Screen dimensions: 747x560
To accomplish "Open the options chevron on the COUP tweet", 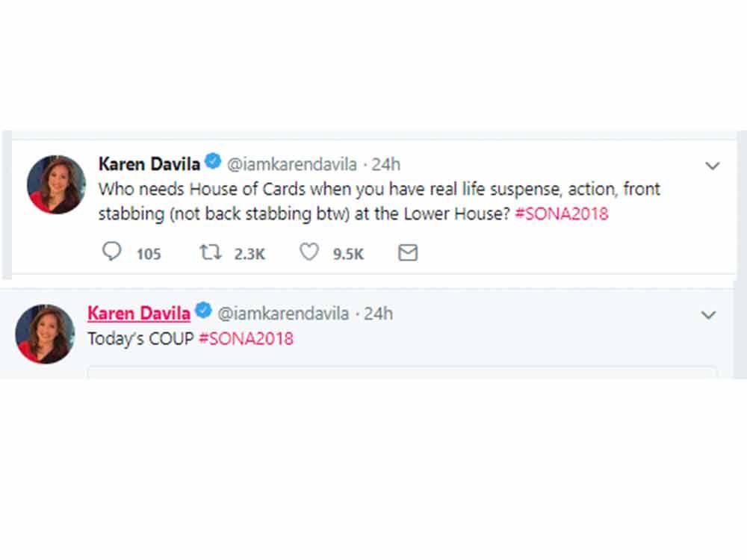I will (708, 315).
